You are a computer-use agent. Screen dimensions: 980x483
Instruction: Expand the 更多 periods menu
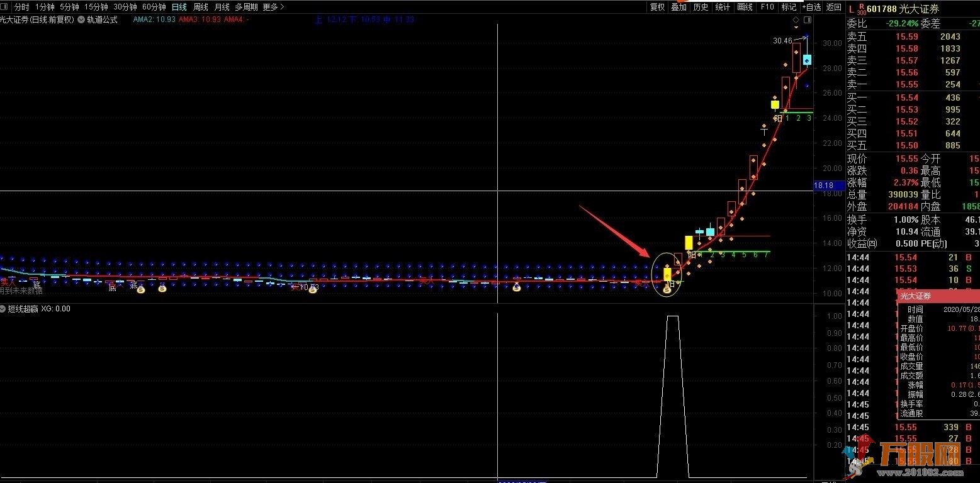(x=273, y=7)
